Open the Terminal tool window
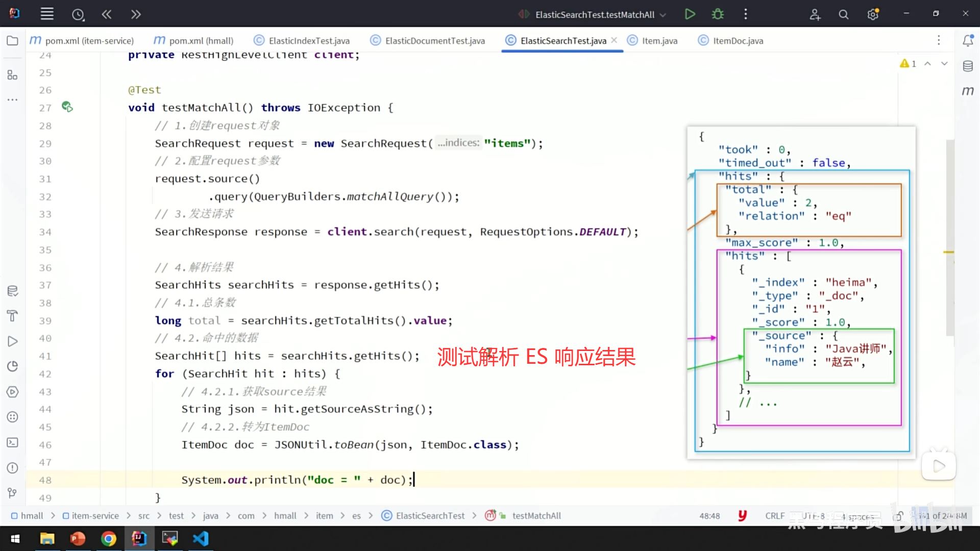 (x=12, y=442)
